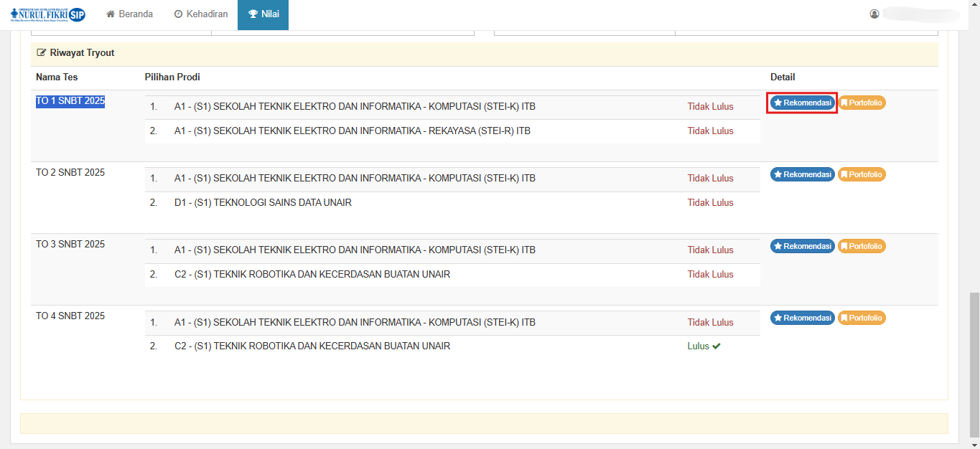Click the highlighted TO 1 SNBT 2025 text

tap(70, 101)
